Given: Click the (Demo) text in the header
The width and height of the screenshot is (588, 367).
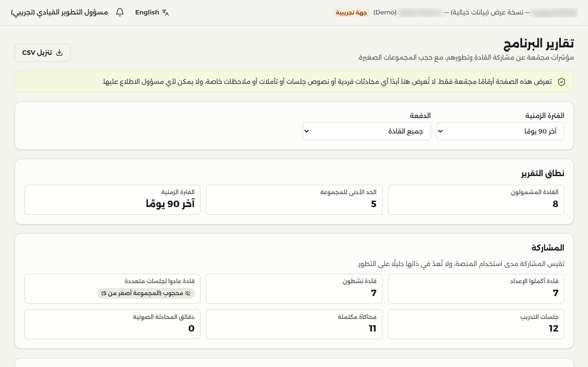Looking at the screenshot, I should [385, 12].
